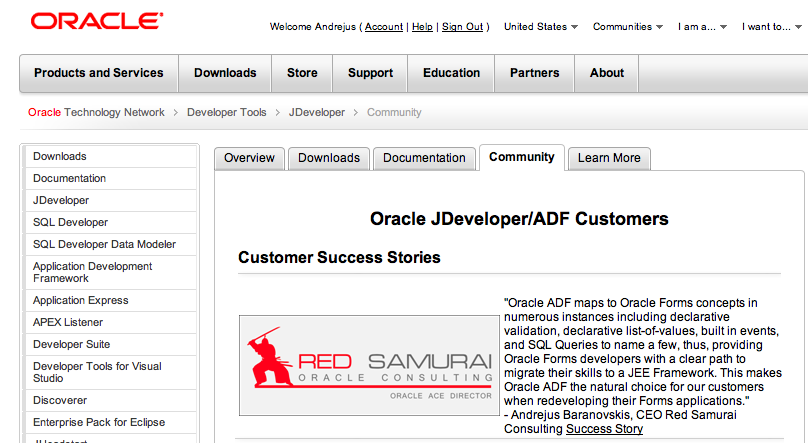Switch to the Downloads tab

coord(329,158)
